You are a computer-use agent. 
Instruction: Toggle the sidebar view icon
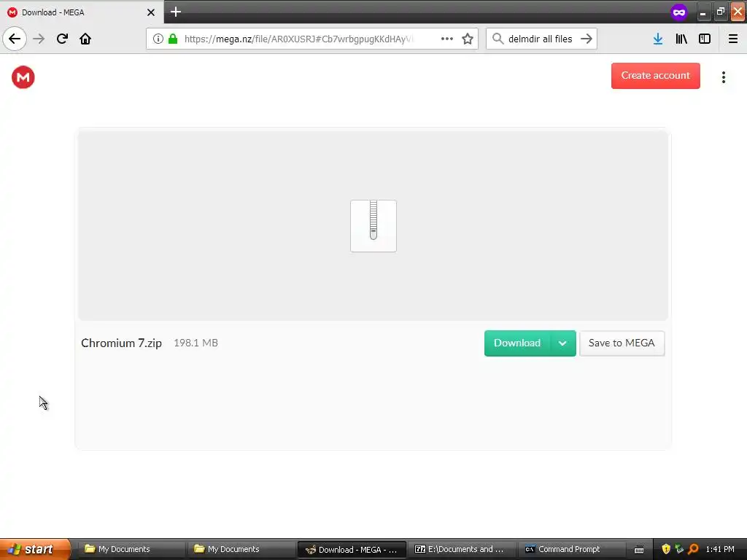705,39
